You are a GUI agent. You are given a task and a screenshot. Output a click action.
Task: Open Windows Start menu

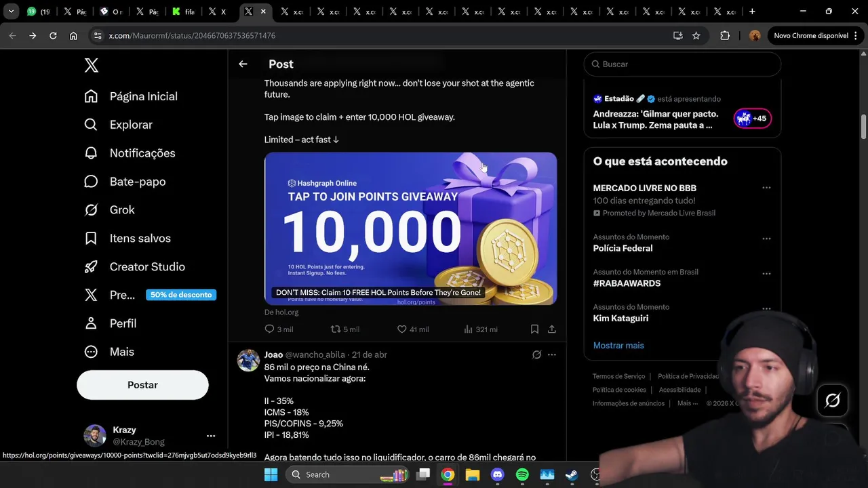pyautogui.click(x=271, y=474)
